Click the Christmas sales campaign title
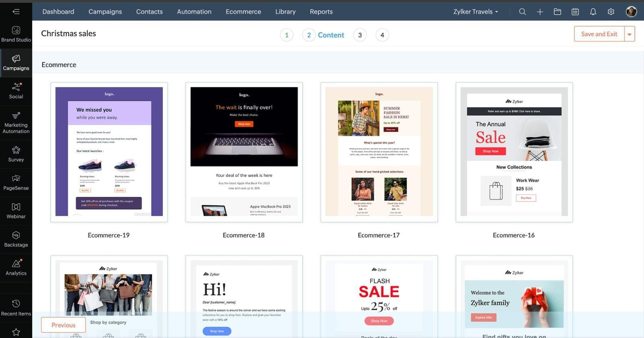This screenshot has height=338, width=644. pos(68,33)
